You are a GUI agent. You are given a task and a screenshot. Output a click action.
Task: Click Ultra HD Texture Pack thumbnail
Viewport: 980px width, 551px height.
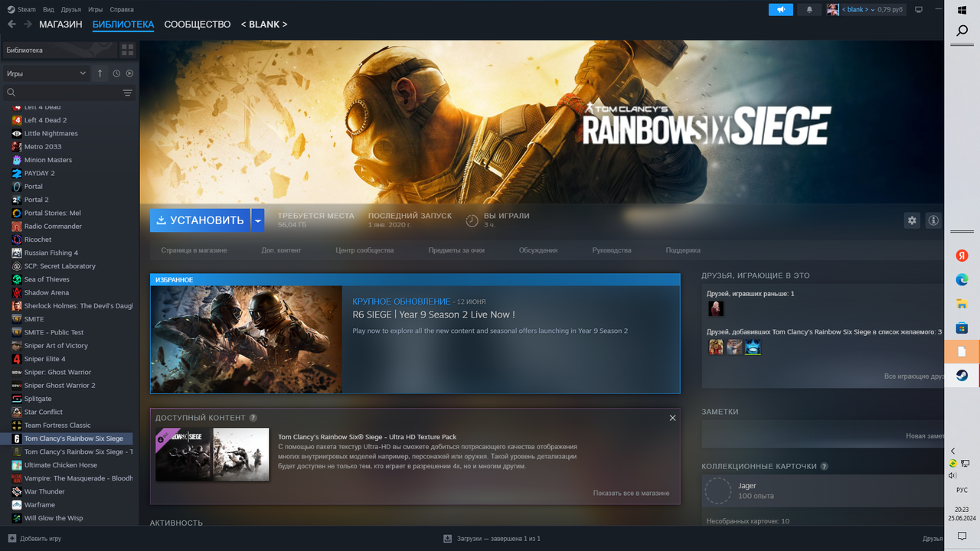(212, 455)
